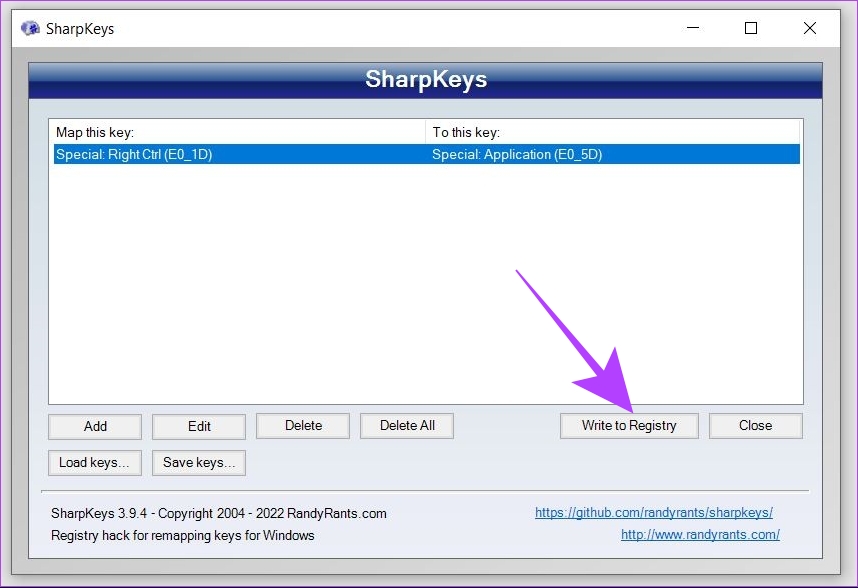This screenshot has height=588, width=858.
Task: Click the SharpKeys 3.9.4 copyright text
Action: coord(219,514)
